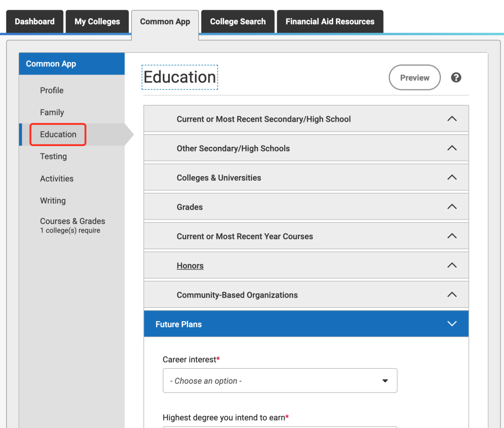The height and width of the screenshot is (428, 504).
Task: Click the Common App sidebar header
Action: (72, 63)
